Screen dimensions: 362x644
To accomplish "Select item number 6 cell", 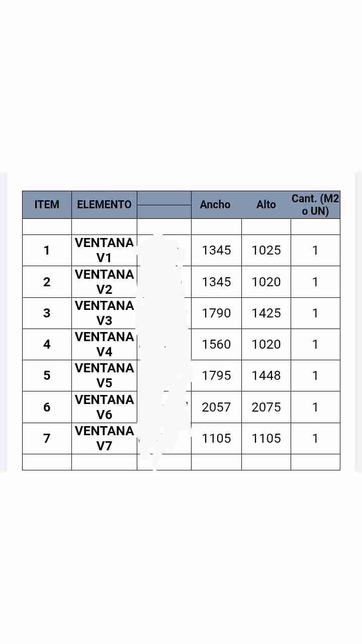I will click(47, 407).
